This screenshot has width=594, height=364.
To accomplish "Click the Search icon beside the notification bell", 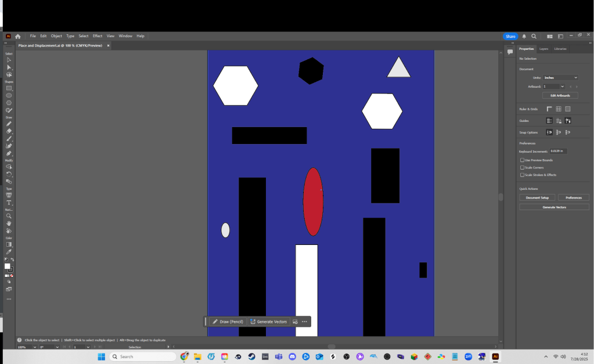I will pos(534,36).
